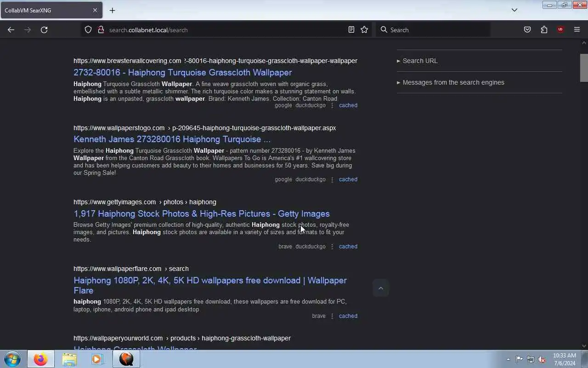Open more options dots for gettyimages result
This screenshot has height=368, width=588.
[332, 247]
